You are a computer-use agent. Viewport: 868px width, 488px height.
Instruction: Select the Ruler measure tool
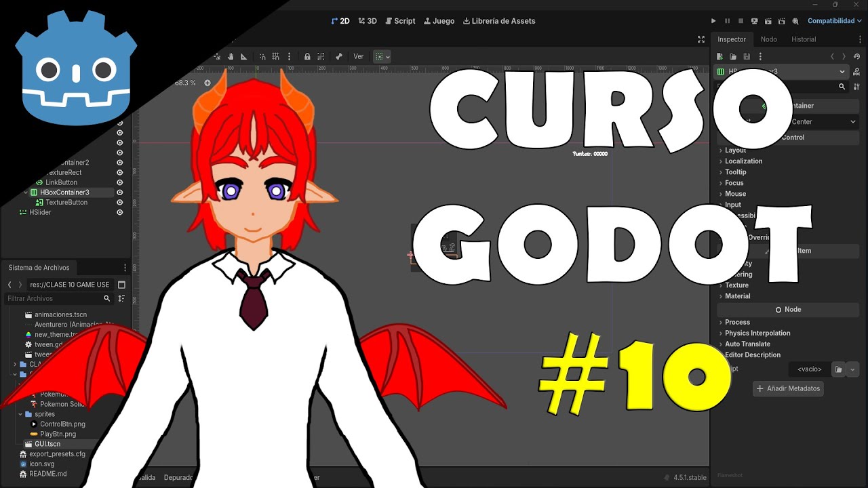[x=243, y=56]
